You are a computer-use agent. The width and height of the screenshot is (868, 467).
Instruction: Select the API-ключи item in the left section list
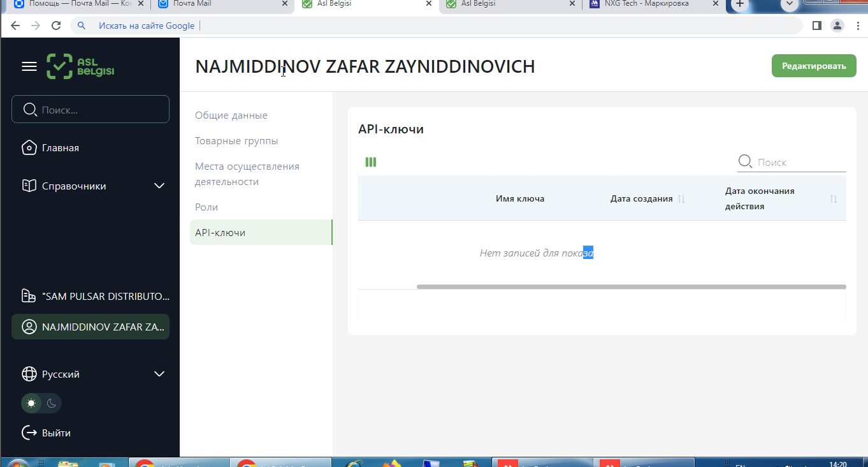coord(261,232)
